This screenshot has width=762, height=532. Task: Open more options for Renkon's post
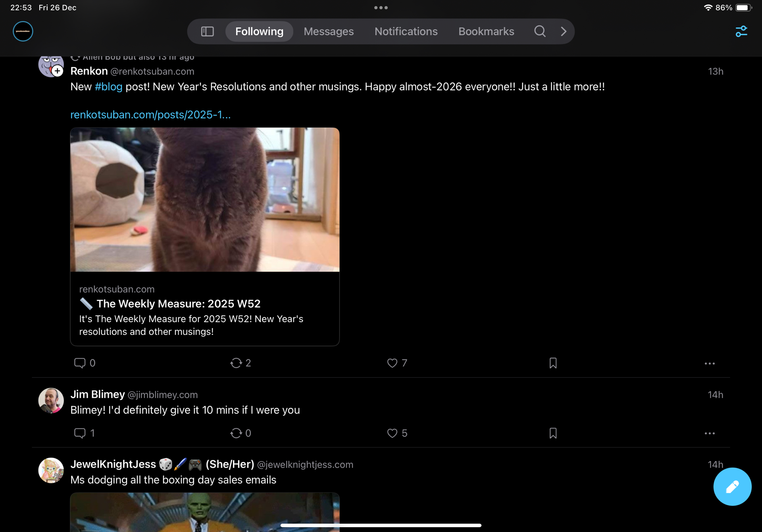point(710,363)
